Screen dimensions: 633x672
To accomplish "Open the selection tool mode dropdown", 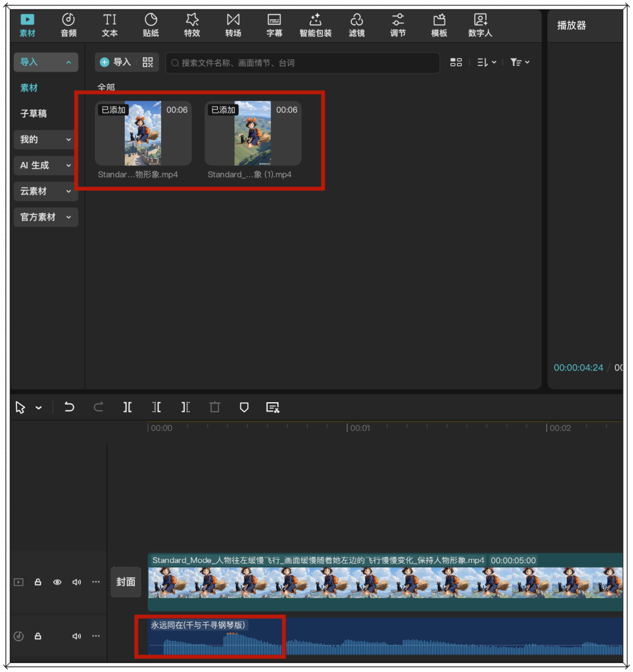I will 39,408.
